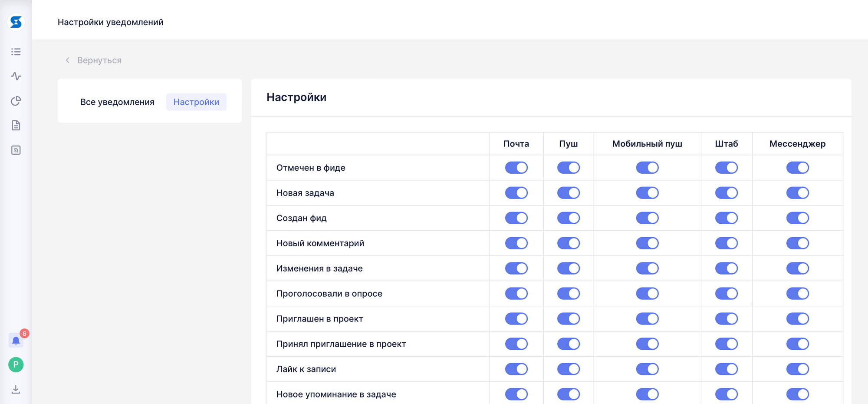Click the Лайк к записи row label
The height and width of the screenshot is (404, 868).
pyautogui.click(x=306, y=369)
